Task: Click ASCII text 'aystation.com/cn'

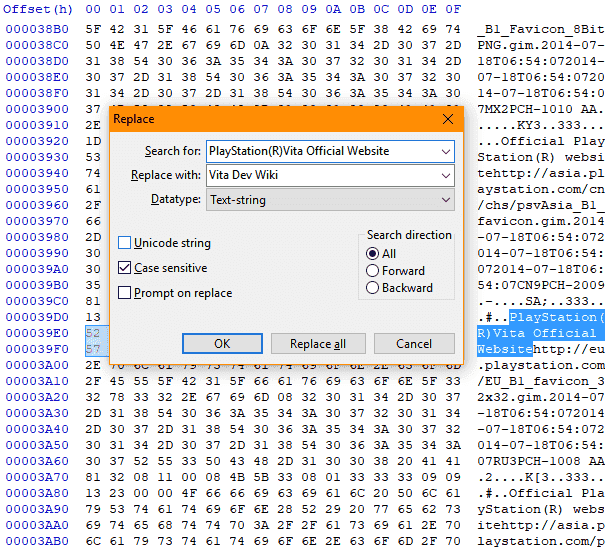Action: 541,189
